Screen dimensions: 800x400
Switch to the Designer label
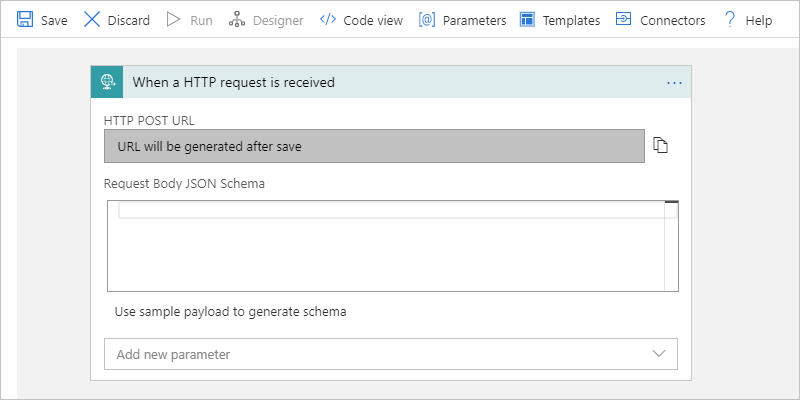coord(279,20)
